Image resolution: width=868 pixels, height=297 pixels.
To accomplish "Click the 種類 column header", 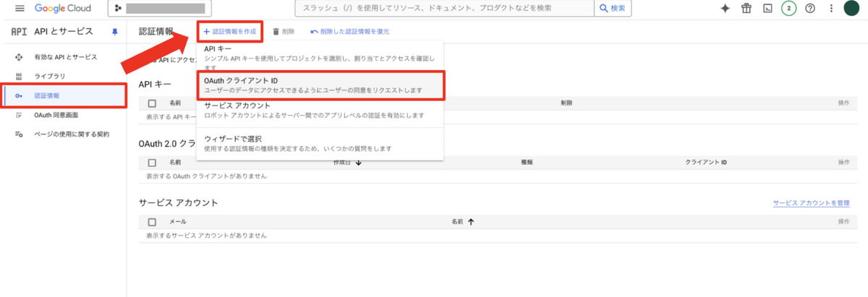I will pyautogui.click(x=527, y=163).
